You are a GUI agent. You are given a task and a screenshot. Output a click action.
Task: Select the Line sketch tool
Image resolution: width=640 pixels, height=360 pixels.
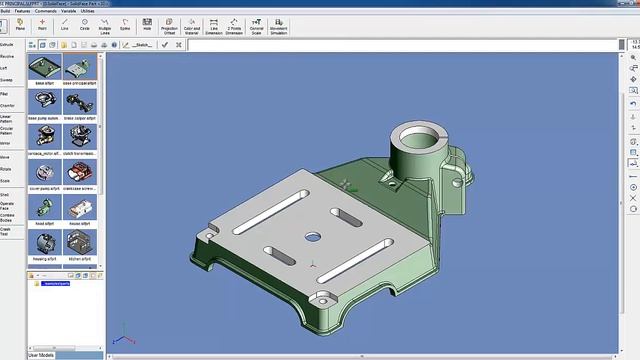click(64, 24)
